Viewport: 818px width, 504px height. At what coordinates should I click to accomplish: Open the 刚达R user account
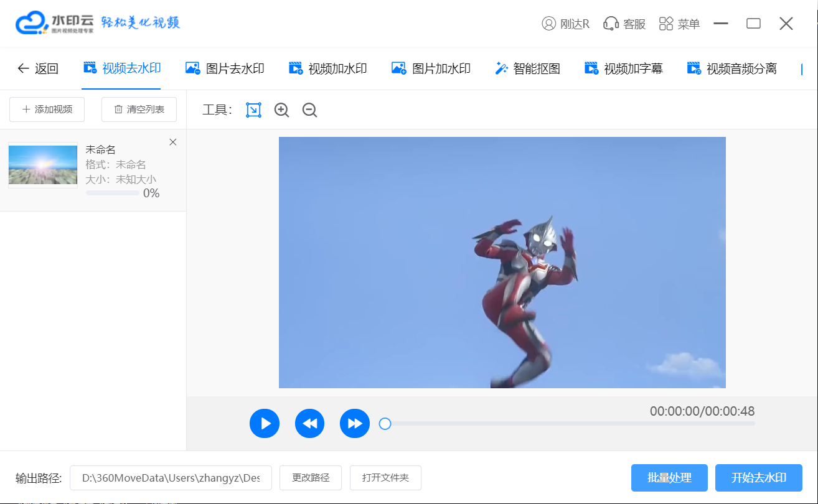coord(566,24)
